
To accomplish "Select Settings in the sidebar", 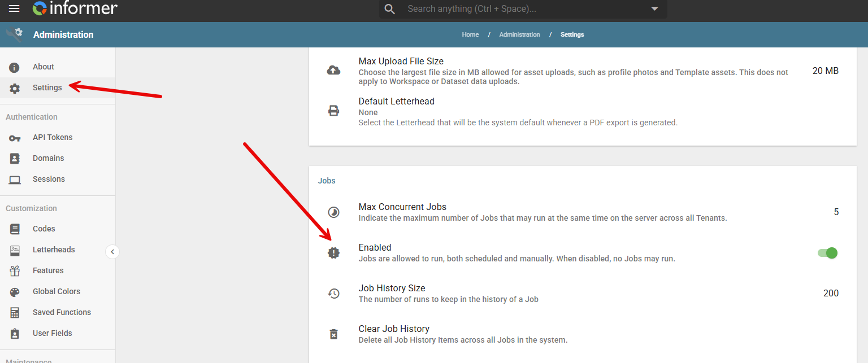I will coord(47,88).
